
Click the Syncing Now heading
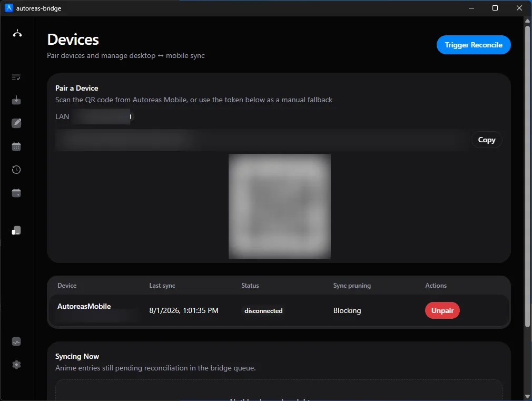click(x=77, y=357)
